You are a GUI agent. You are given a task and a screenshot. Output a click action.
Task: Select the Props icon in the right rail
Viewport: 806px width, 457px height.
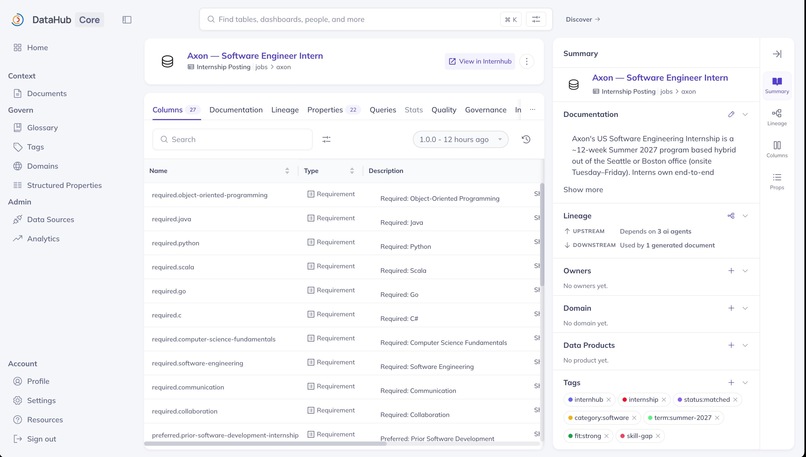click(x=777, y=181)
